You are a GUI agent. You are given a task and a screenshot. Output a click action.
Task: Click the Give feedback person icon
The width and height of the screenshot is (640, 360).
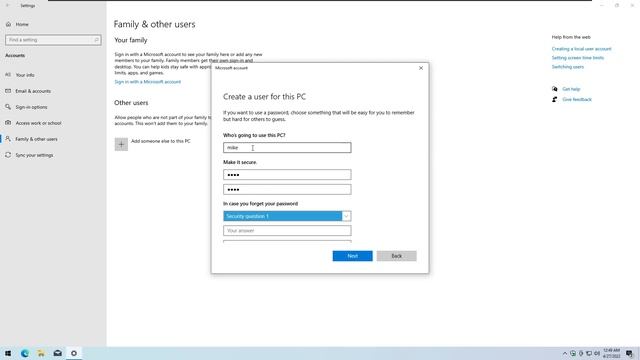[x=554, y=100]
